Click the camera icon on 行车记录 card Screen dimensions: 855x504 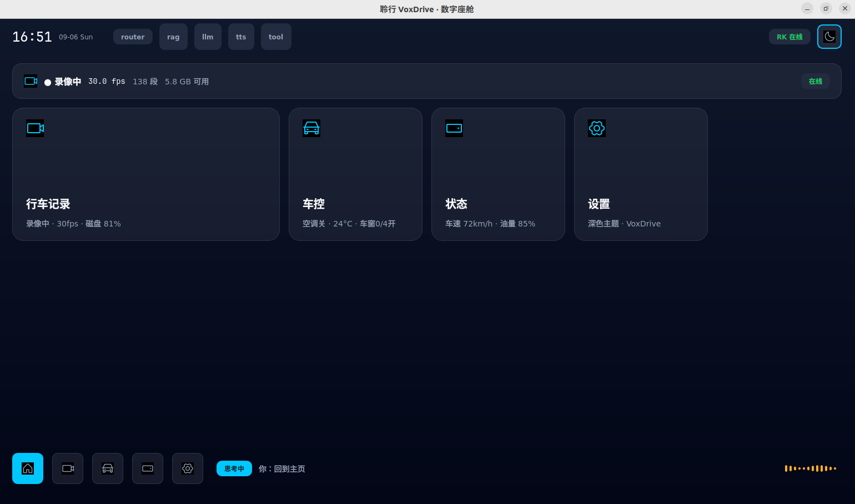pos(35,128)
